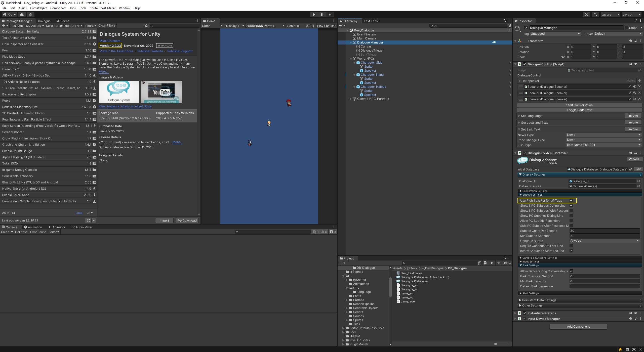Screen dimensions: 644x352
Task: Toggle hidden packages eye icon showing 14
Action: pyautogui.click(x=507, y=263)
